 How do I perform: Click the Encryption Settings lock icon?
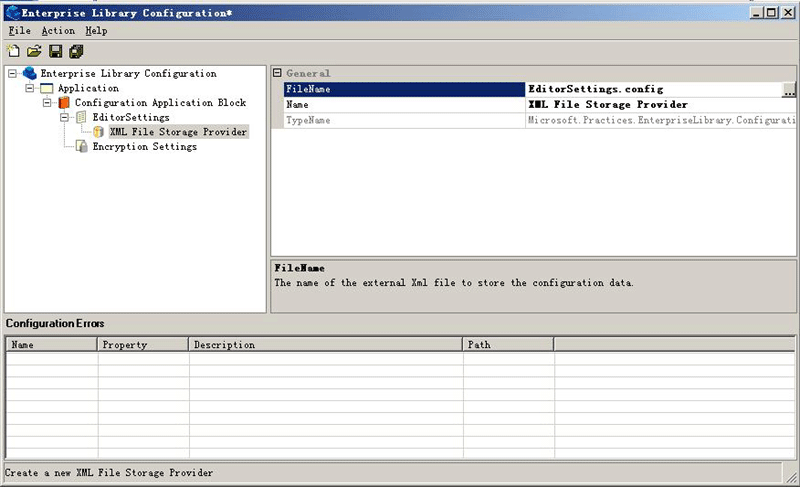coord(81,147)
